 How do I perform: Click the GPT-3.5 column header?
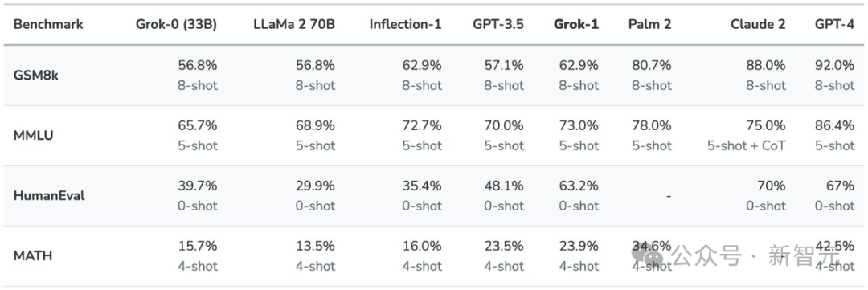[x=498, y=24]
